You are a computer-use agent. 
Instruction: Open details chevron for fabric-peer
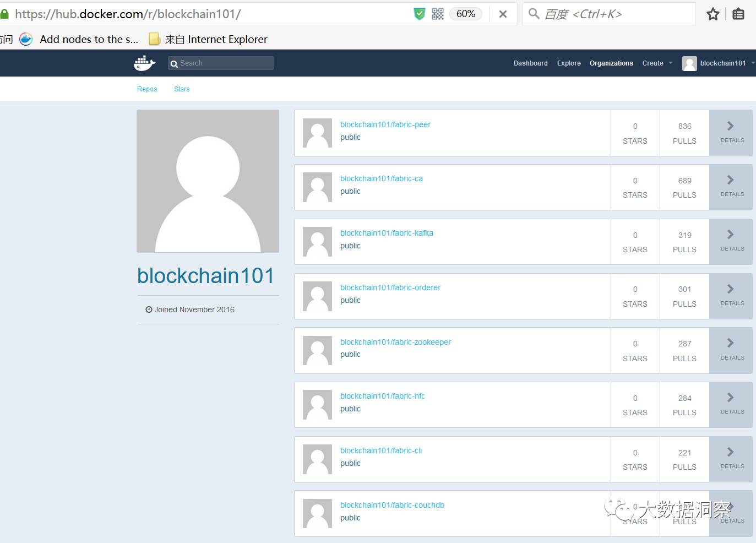click(x=731, y=126)
